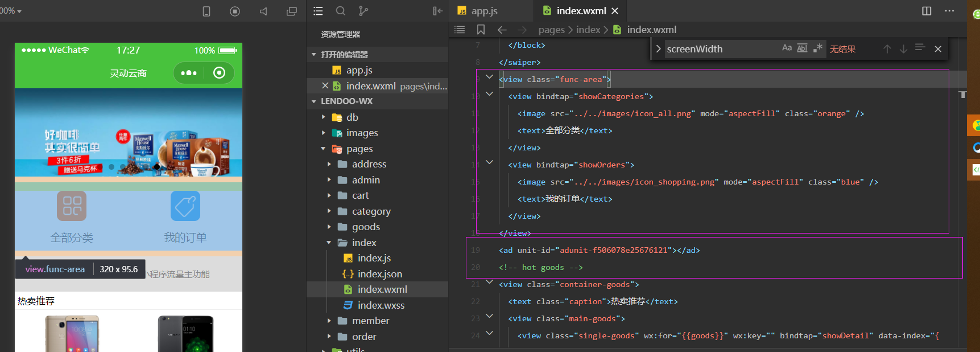Close index.wxml in open editors list
This screenshot has width=980, height=352.
click(325, 85)
